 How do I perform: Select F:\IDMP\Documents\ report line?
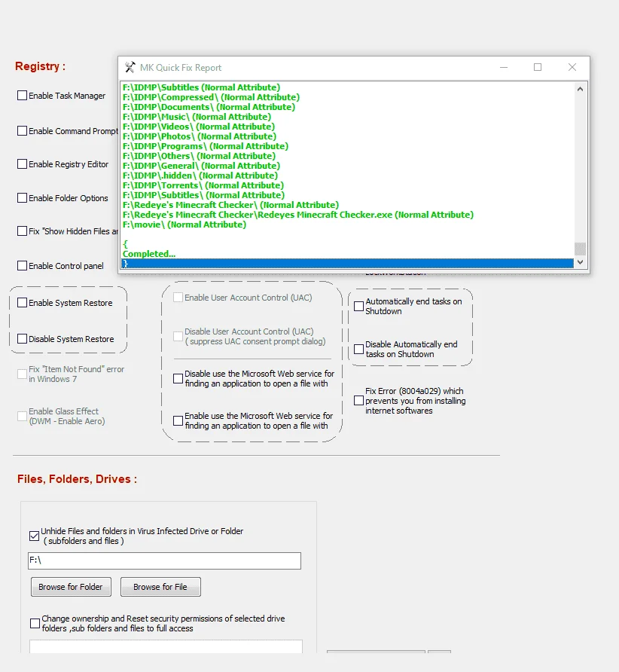coord(209,107)
